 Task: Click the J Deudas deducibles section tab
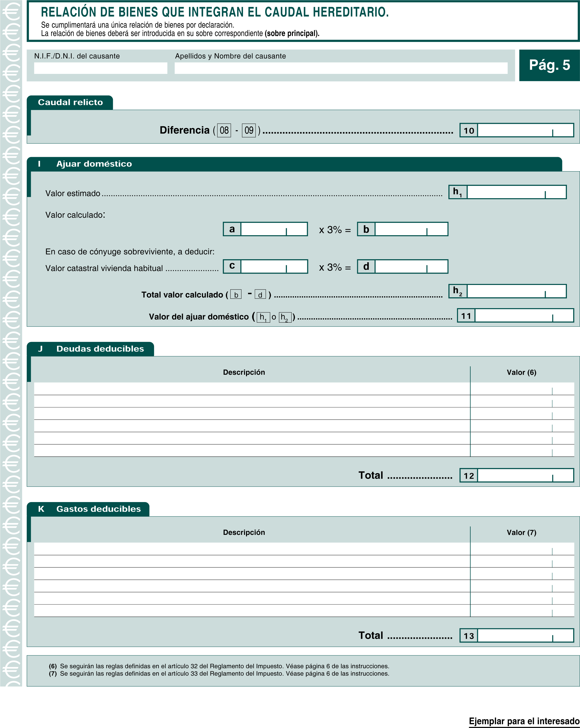coord(90,349)
